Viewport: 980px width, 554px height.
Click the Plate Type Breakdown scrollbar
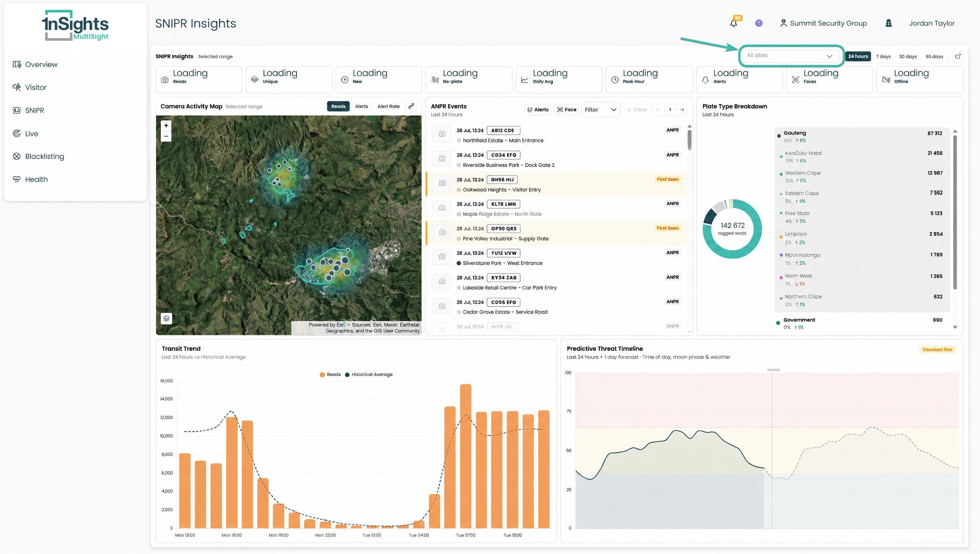[x=955, y=212]
